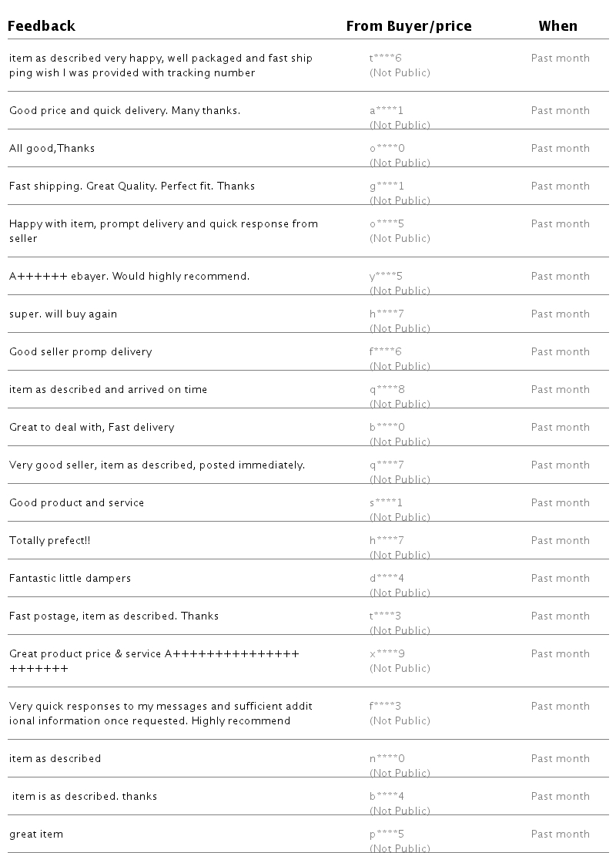
Task: Click the Feedback column header
Action: pyautogui.click(x=42, y=26)
